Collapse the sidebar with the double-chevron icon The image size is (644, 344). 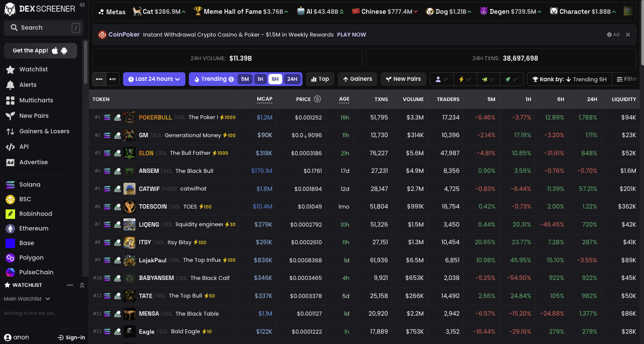click(x=82, y=5)
